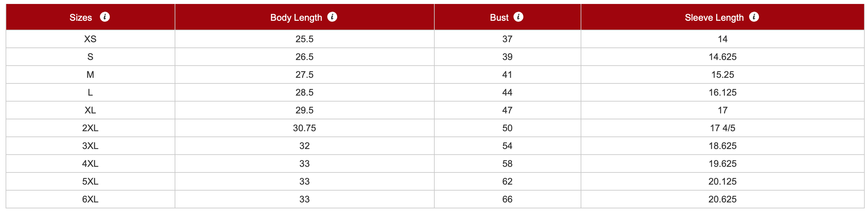Click the 14.625 sleeve length value
868x211 pixels.
722,57
